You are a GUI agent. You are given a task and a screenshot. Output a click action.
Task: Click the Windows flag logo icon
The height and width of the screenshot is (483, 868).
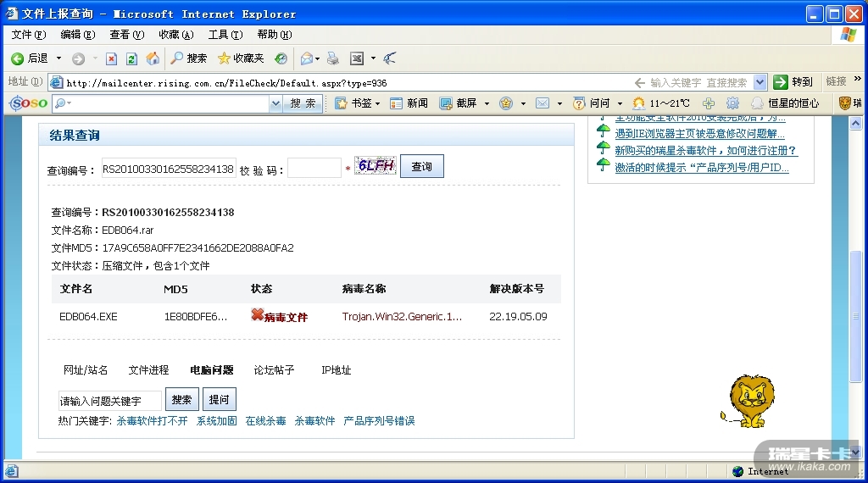pyautogui.click(x=848, y=35)
